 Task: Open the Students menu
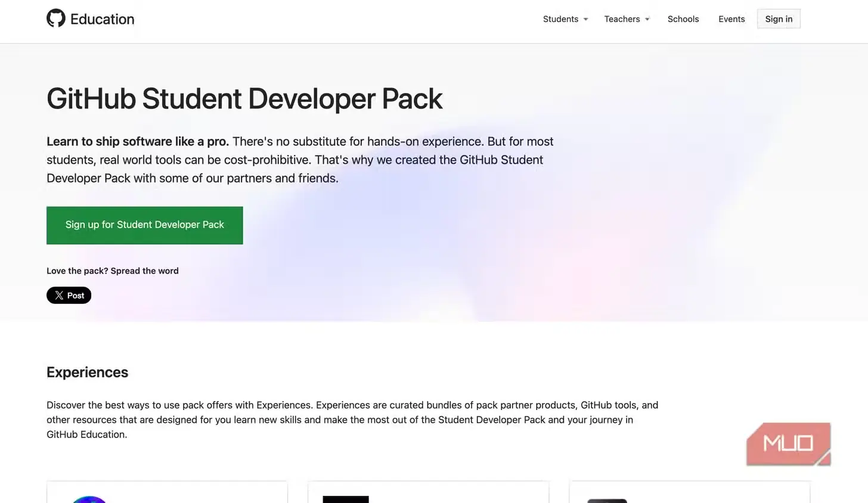560,19
